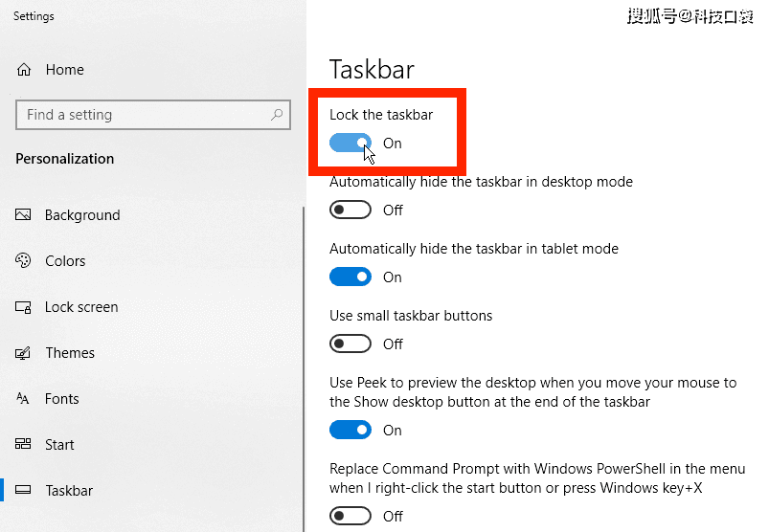
Task: Disable auto-hide taskbar in tablet mode
Action: tap(351, 277)
